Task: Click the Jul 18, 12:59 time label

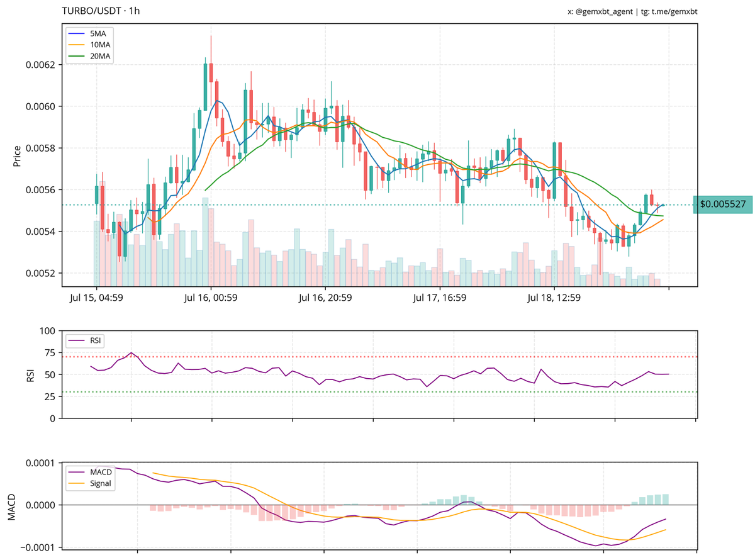Action: click(x=554, y=298)
